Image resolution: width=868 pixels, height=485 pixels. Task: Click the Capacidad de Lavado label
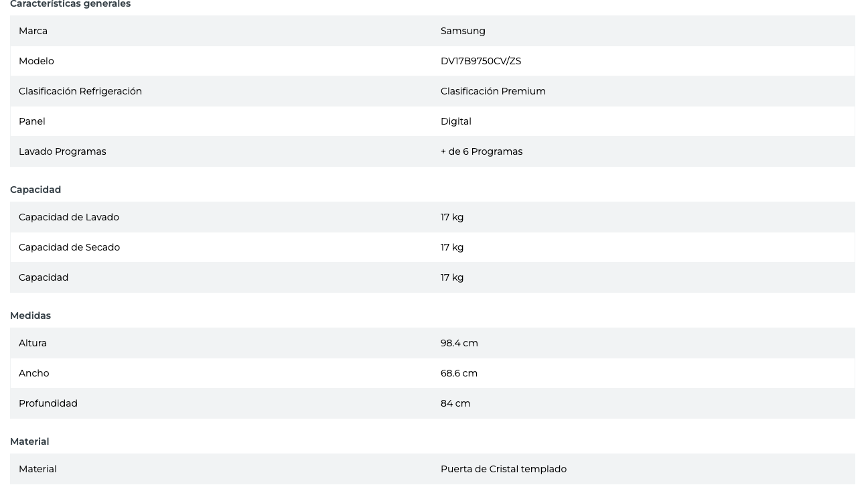(x=69, y=217)
